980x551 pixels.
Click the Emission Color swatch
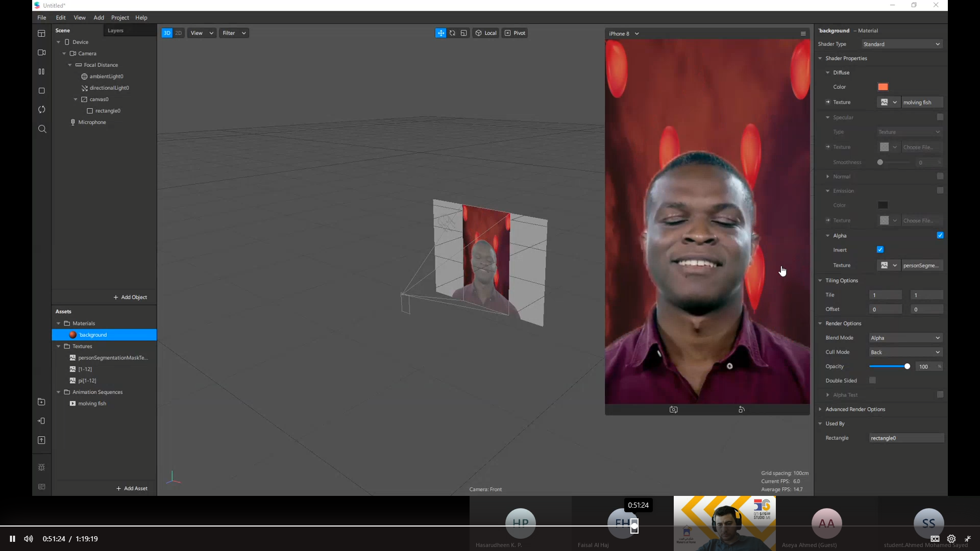click(x=883, y=205)
